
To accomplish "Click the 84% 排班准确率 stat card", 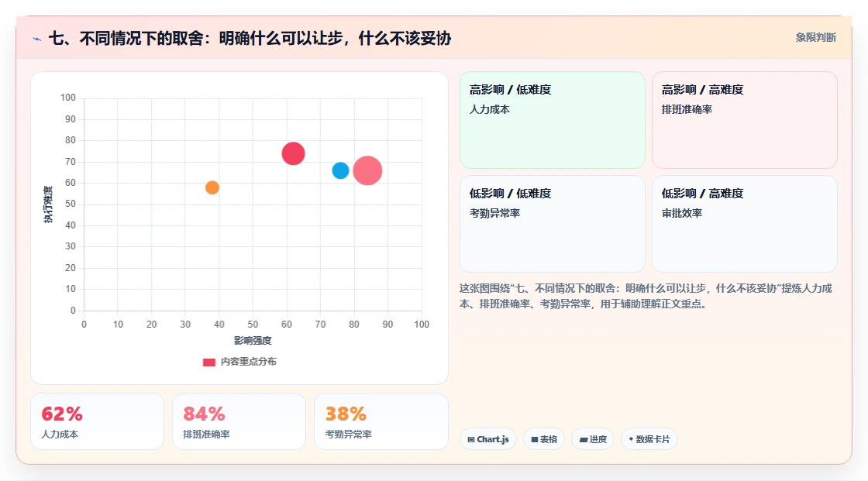I will [x=239, y=421].
